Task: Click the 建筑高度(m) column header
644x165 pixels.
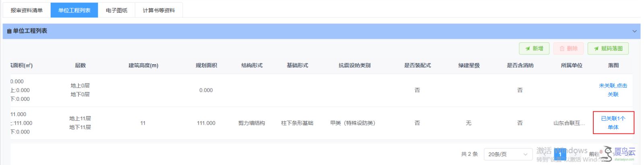Action: pyautogui.click(x=143, y=65)
